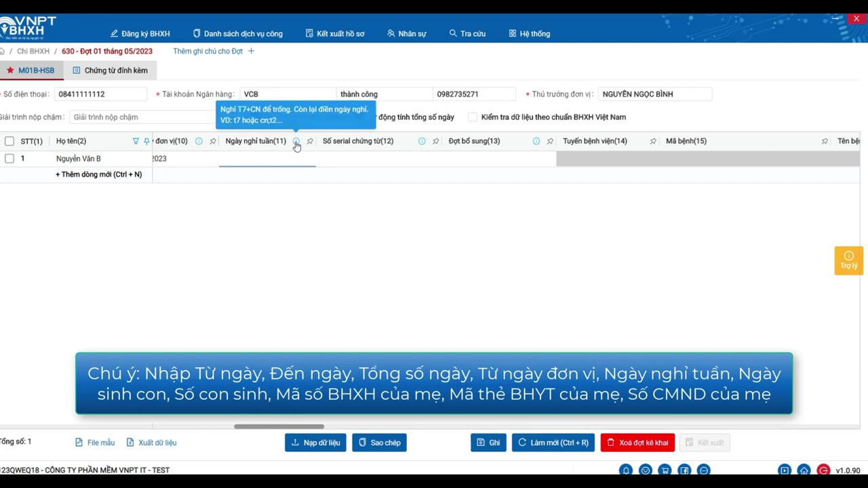Viewport: 868px width, 488px height.
Task: Pin the Tuyến bệnh viện(14) column
Action: (653, 141)
